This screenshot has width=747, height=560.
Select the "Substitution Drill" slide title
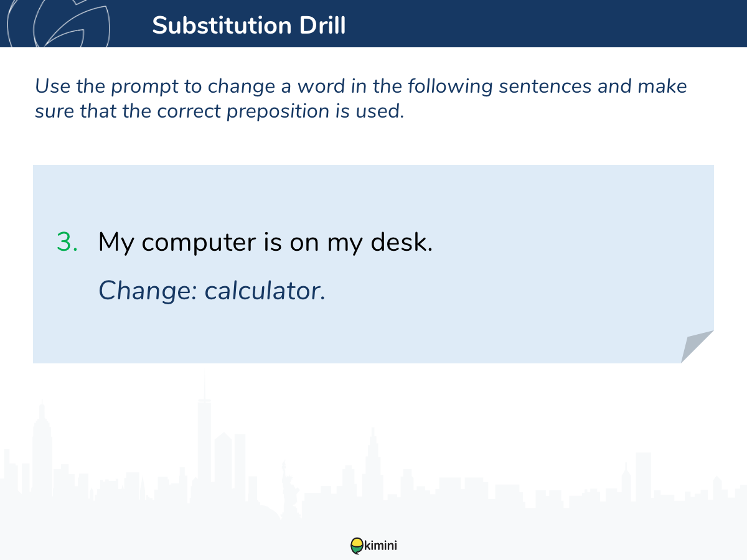(248, 26)
